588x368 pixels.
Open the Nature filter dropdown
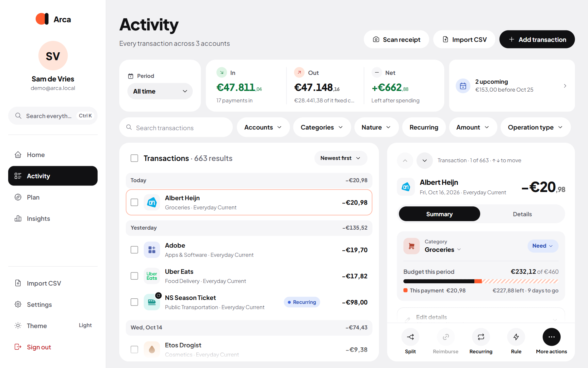[x=376, y=127]
